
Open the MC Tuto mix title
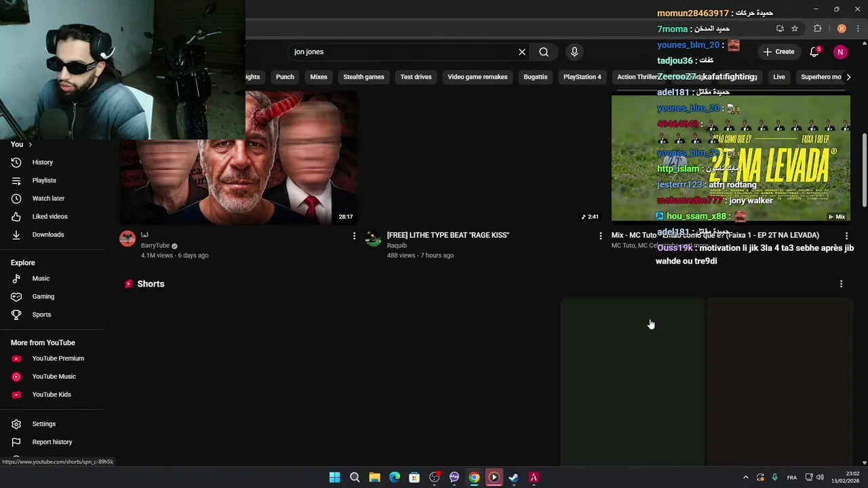(x=715, y=235)
